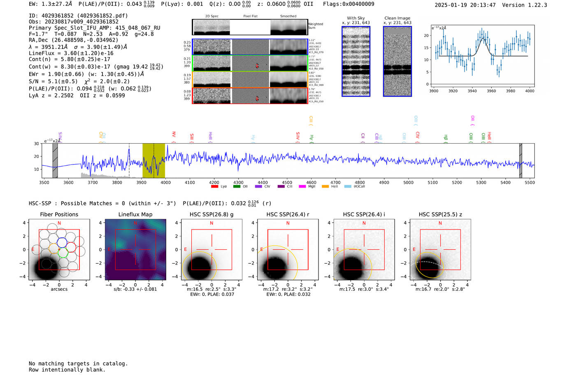Click the green OII legend swatch
The image size is (576, 392).
[237, 186]
